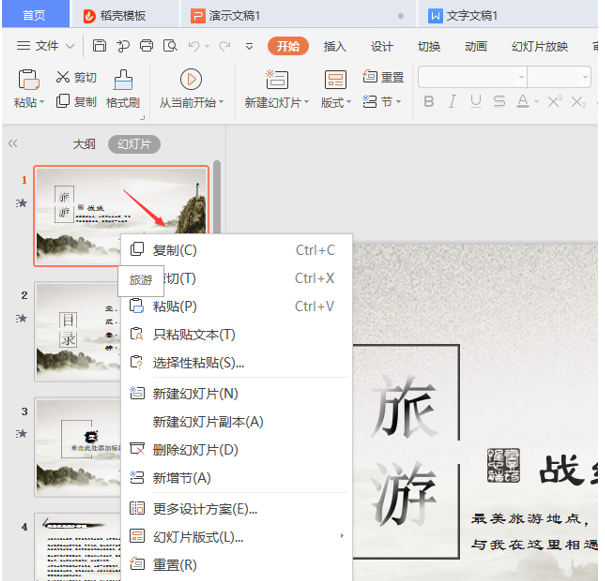Screen dimensions: 605x581
Task: Apply Superscript formatting
Action: click(555, 102)
